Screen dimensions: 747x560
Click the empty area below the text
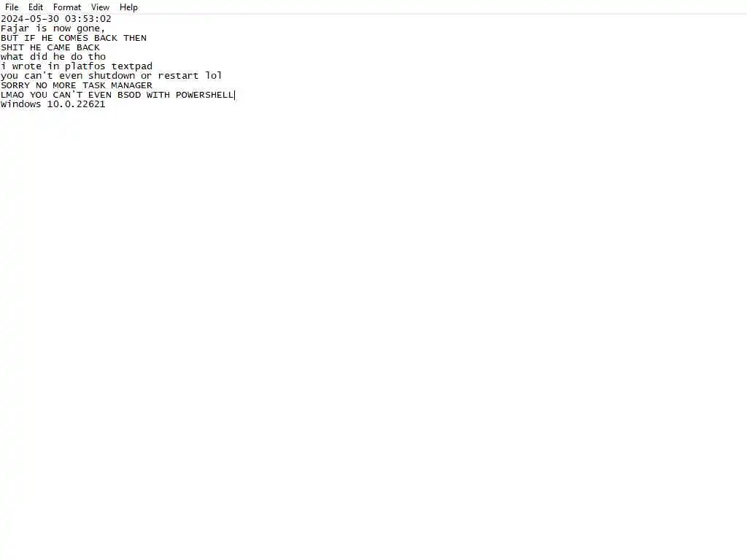coord(373,333)
